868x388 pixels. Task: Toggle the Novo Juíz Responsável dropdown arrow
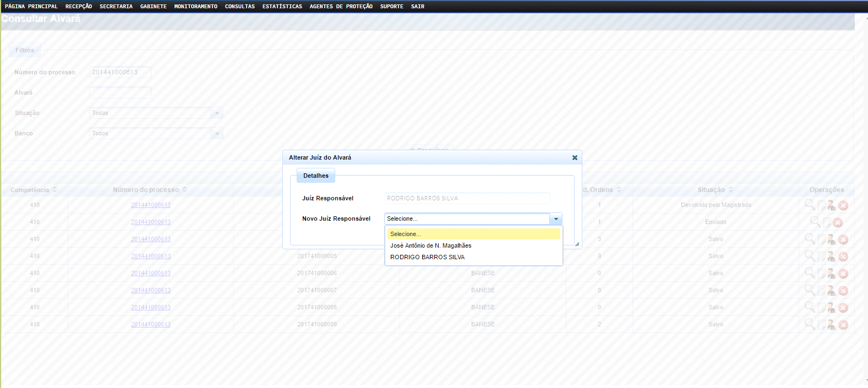coord(556,219)
